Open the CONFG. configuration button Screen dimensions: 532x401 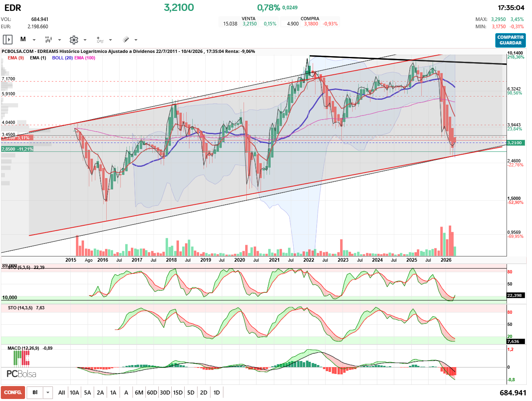13,393
